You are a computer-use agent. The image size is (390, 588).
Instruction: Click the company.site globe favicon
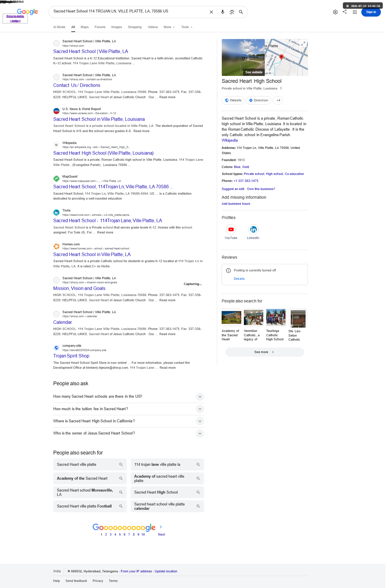(x=56, y=348)
